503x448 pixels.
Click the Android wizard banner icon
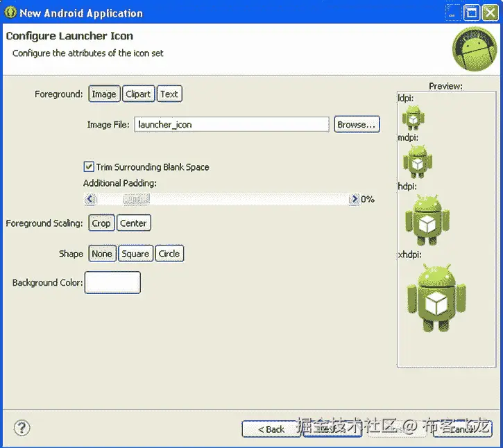[x=475, y=49]
